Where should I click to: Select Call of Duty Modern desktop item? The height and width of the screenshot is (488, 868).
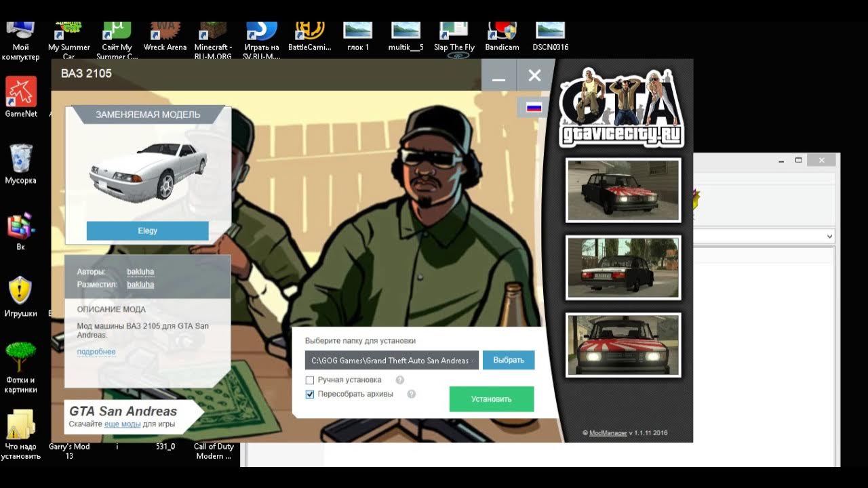coord(214,451)
